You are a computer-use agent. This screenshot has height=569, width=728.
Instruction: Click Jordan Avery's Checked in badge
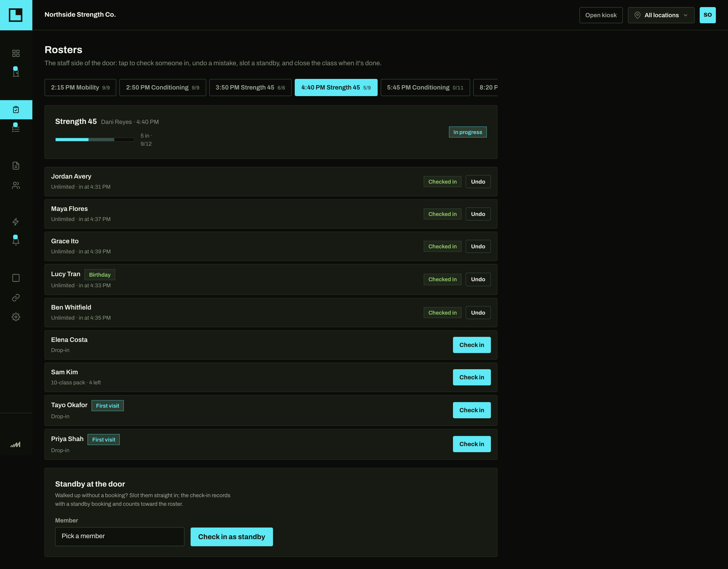pos(442,182)
